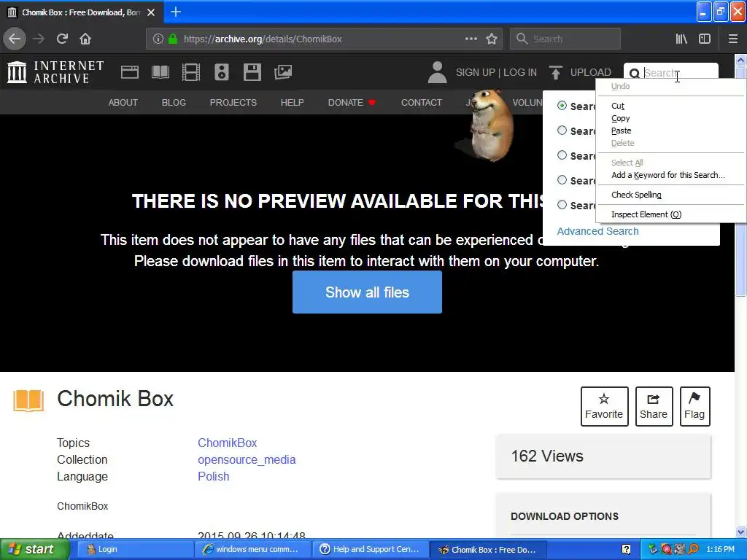Select the third search radio option
The width and height of the screenshot is (747, 560).
[562, 155]
